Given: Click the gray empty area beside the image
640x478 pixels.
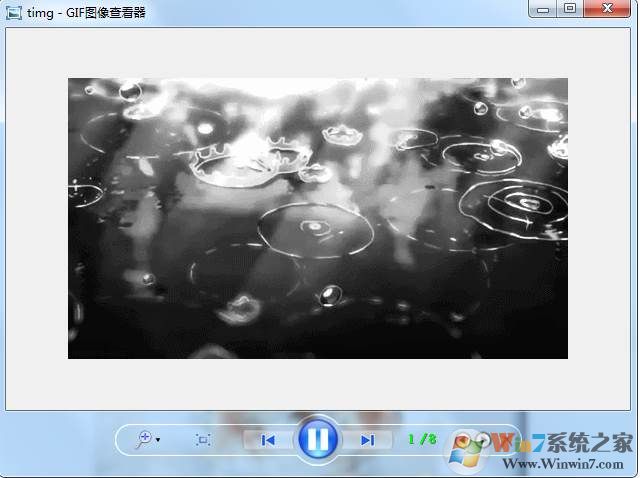Looking at the screenshot, I should tap(36, 218).
